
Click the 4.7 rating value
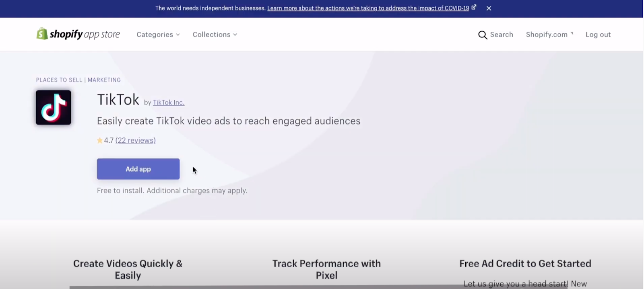[x=109, y=140]
